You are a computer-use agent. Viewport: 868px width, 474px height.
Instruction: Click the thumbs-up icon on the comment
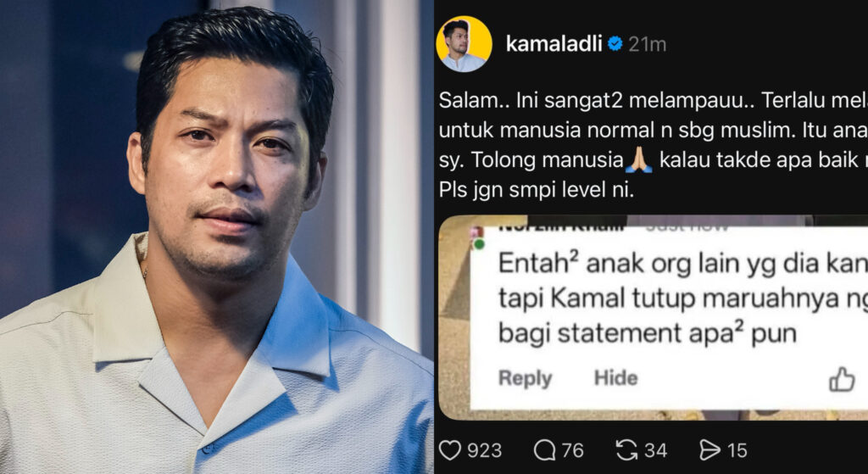842,380
